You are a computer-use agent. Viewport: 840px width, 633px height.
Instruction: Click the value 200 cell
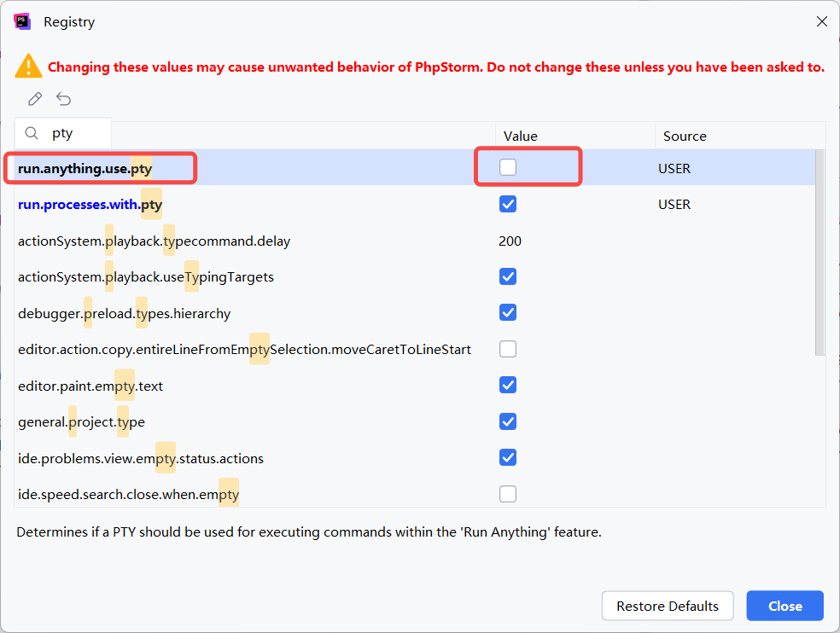click(x=510, y=241)
